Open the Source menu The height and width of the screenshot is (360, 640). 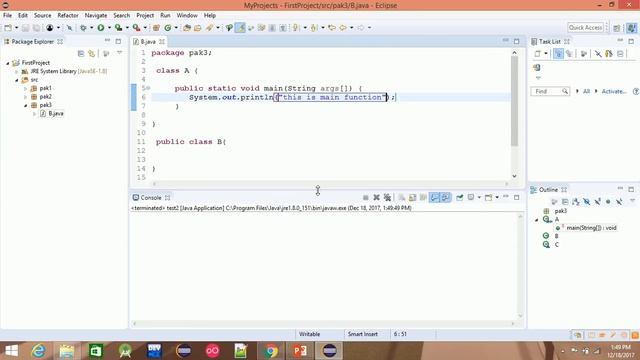click(x=42, y=16)
